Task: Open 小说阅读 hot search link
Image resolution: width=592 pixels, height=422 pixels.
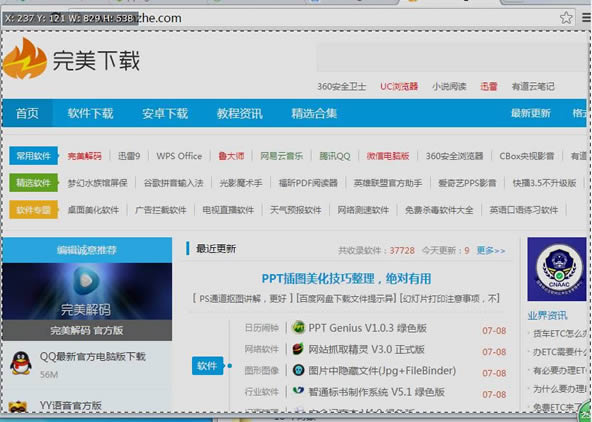Action: click(x=449, y=86)
